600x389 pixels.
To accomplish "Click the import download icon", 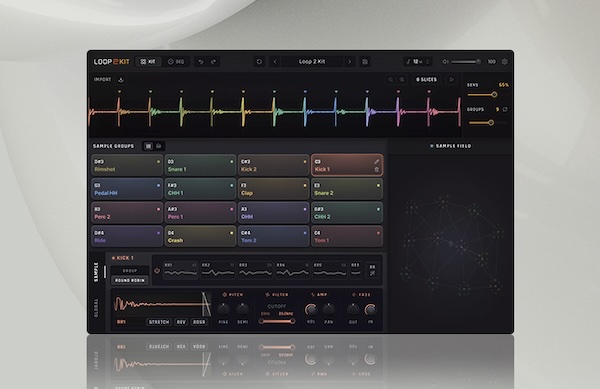I will pos(121,80).
